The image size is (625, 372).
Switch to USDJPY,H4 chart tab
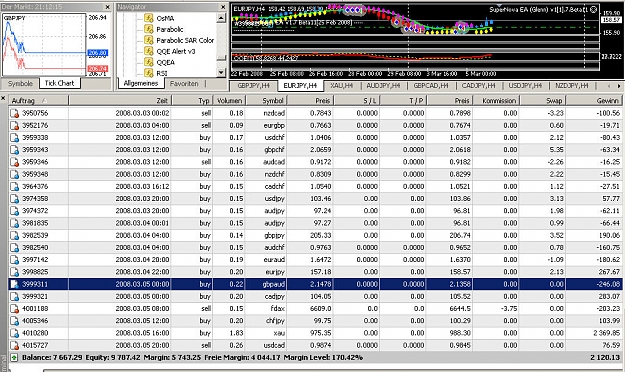[525, 86]
